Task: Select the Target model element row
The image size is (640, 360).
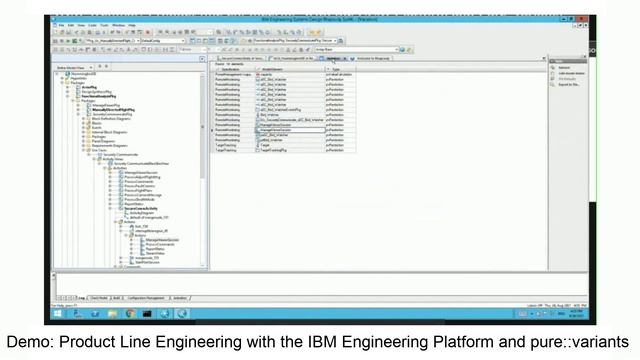Action: coord(285,145)
